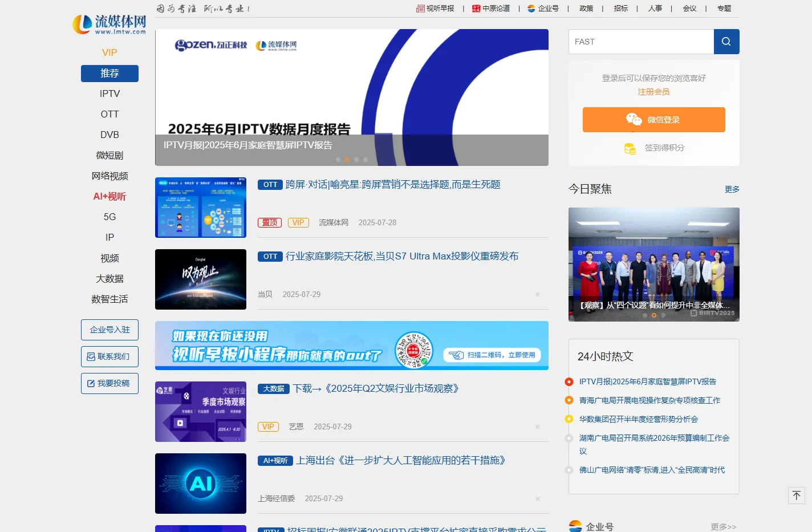
Task: Open the VIP section in the sidebar
Action: (109, 52)
